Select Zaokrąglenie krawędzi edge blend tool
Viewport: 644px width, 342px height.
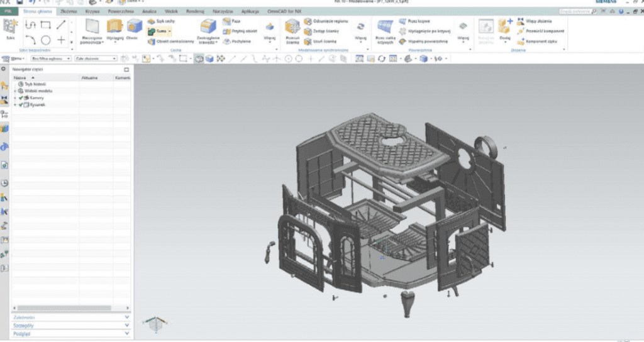[x=208, y=27]
